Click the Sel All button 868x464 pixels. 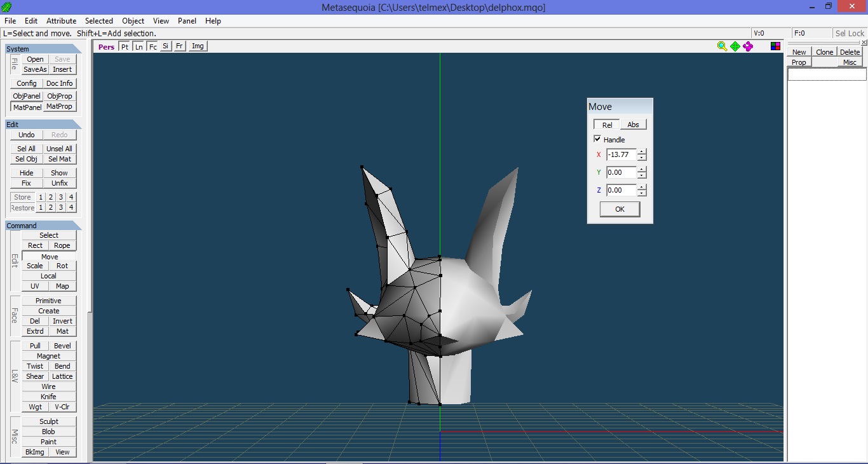(27, 149)
